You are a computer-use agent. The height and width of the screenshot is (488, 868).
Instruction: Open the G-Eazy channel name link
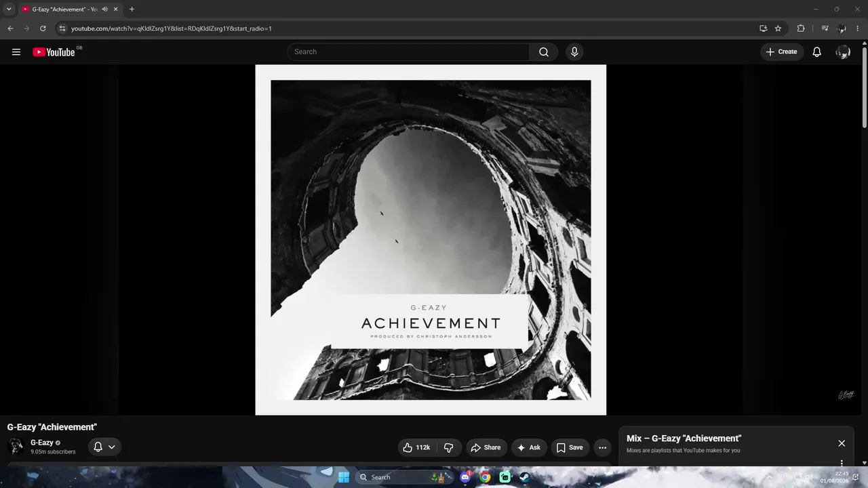(x=42, y=443)
